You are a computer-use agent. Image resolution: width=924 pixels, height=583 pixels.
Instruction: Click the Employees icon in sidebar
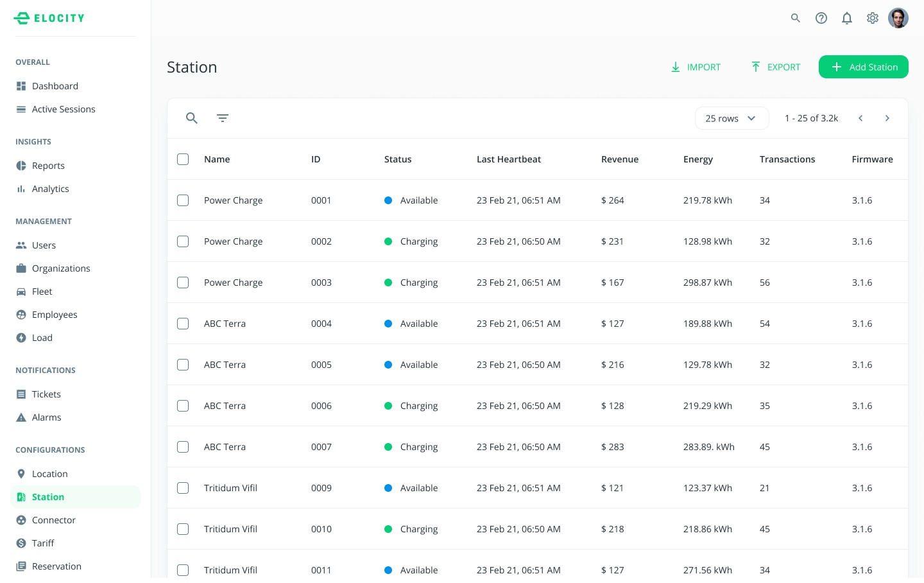coord(21,315)
